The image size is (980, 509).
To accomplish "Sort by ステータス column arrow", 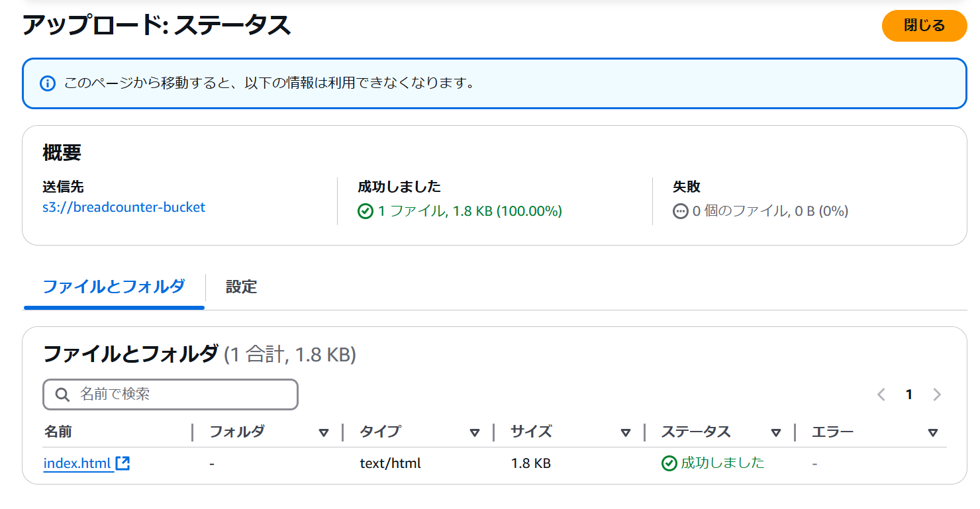I will click(776, 433).
